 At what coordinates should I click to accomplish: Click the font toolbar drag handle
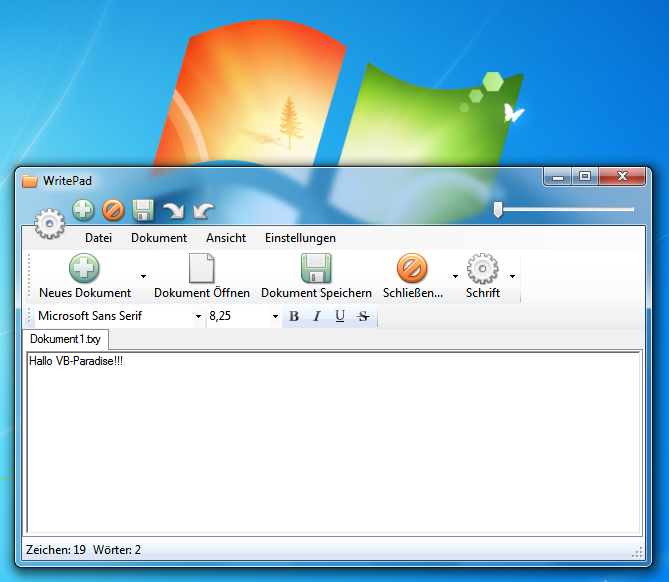29,316
